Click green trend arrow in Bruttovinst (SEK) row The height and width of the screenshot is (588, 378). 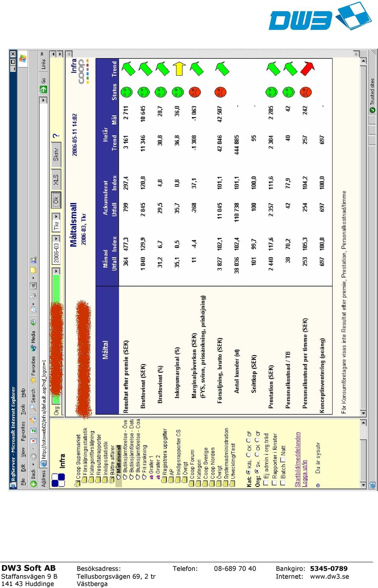point(145,69)
